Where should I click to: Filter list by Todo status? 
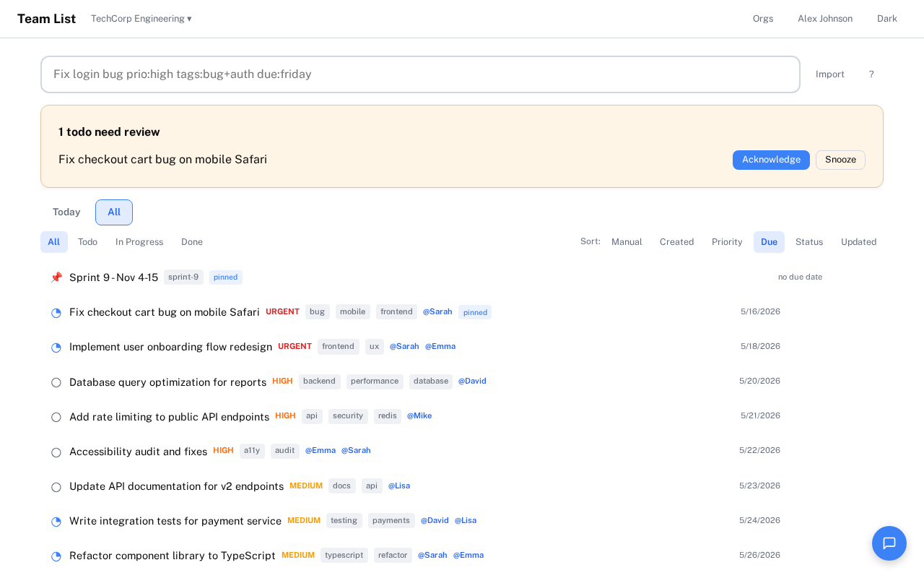[87, 242]
